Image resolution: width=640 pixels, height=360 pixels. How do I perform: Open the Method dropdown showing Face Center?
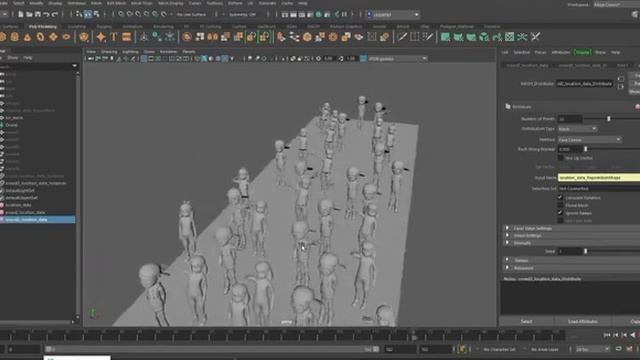pyautogui.click(x=589, y=140)
